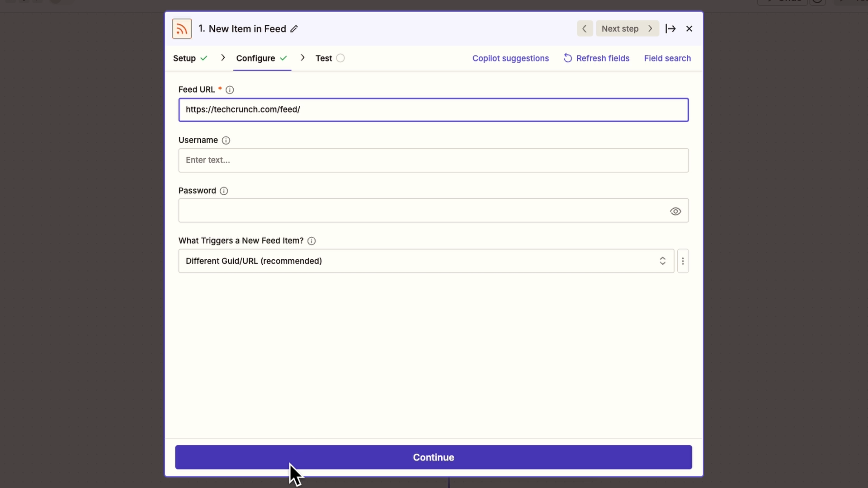Image resolution: width=868 pixels, height=488 pixels.
Task: Switch to the Test tab
Action: tap(325, 58)
